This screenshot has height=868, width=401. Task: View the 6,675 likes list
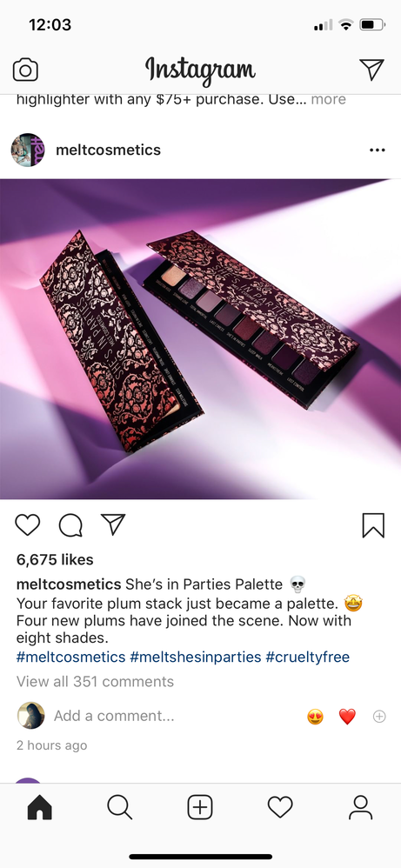(55, 559)
